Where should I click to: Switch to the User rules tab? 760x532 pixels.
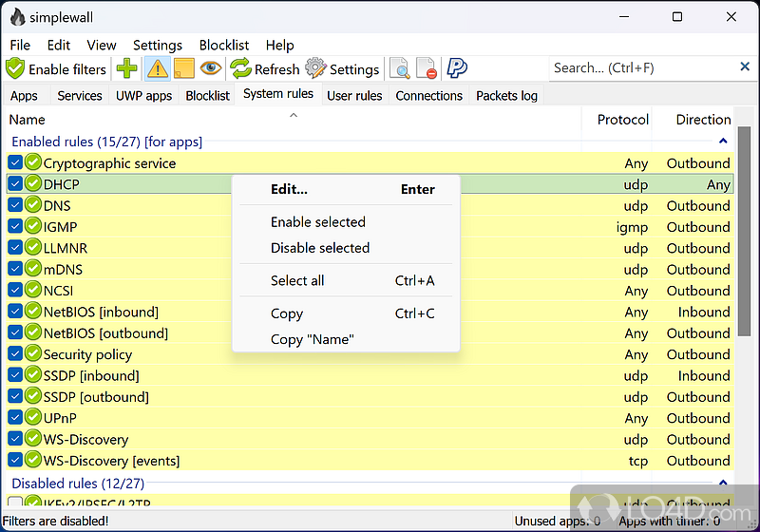tap(354, 96)
